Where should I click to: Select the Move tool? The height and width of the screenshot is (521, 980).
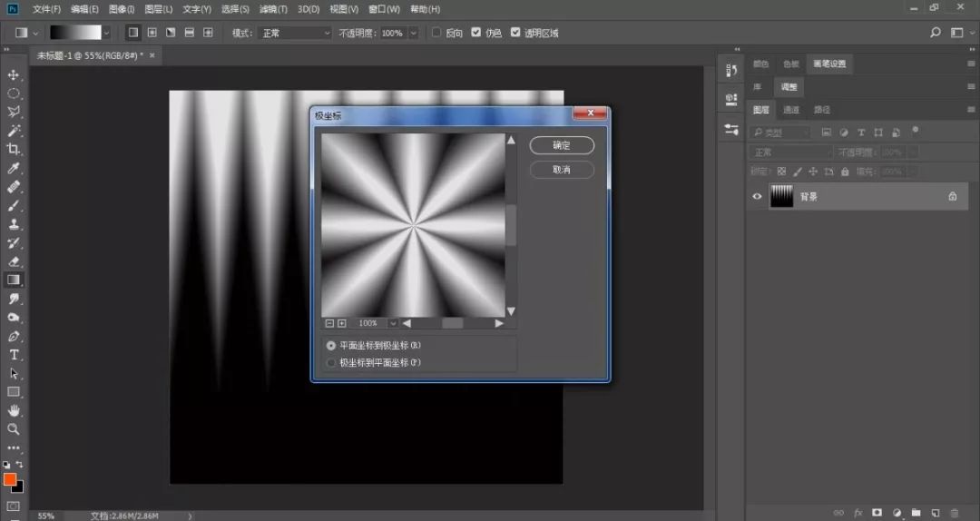click(x=14, y=74)
